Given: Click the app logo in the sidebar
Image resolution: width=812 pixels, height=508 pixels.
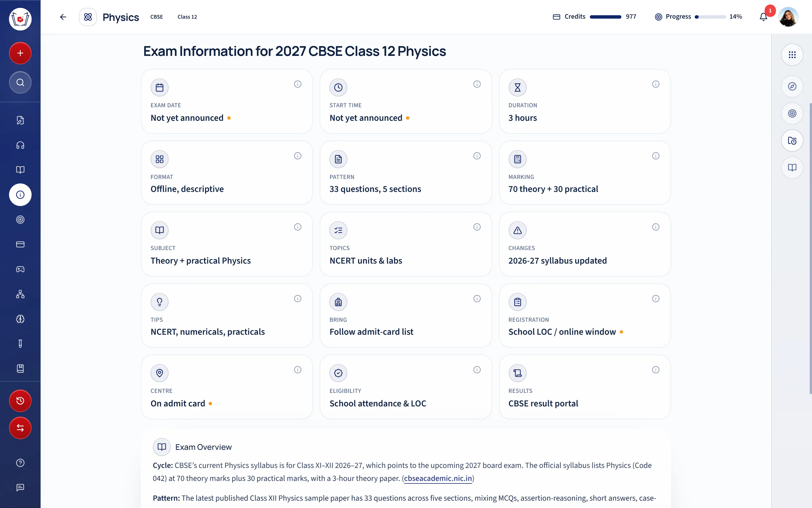Looking at the screenshot, I should click(x=20, y=19).
